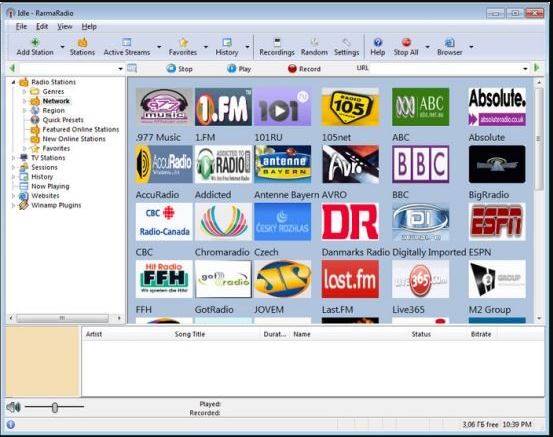Click the info icon in status bar
This screenshot has height=437, width=553.
(11, 424)
